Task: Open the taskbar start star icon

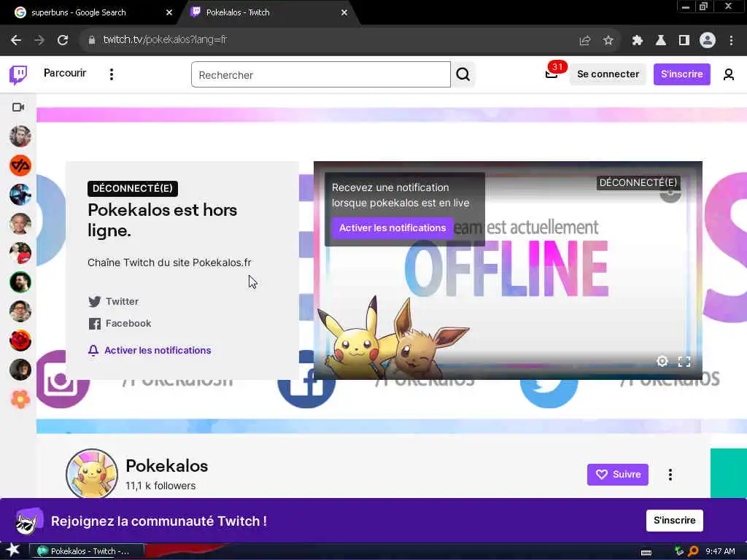Action: 13,550
